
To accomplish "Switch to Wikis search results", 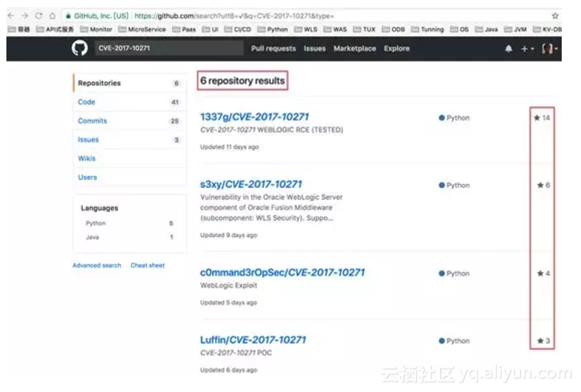I will [x=129, y=158].
